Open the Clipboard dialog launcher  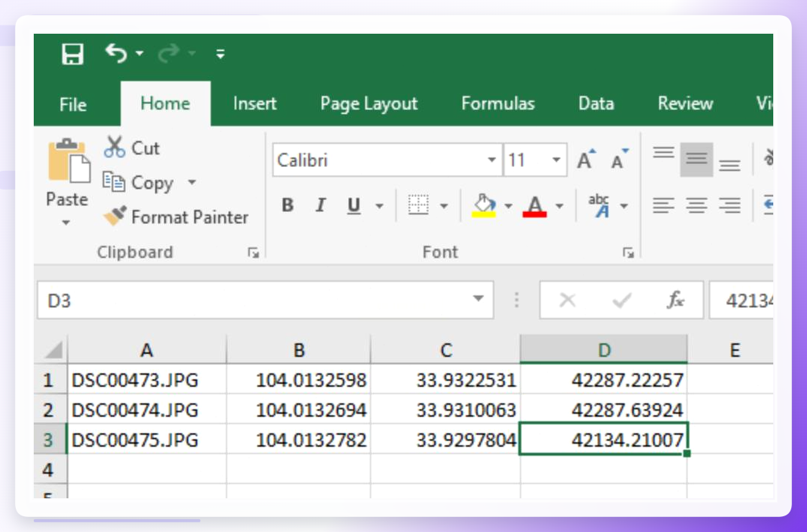pos(253,253)
